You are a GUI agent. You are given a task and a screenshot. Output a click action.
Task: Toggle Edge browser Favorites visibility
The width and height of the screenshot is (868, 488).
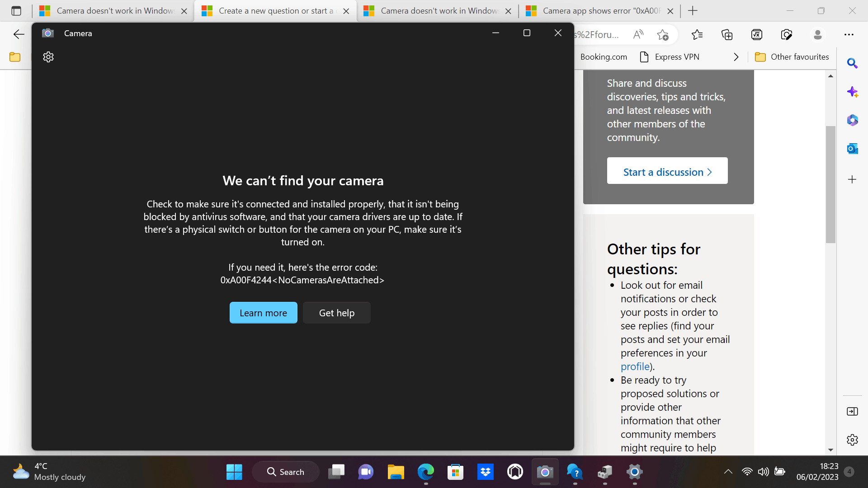click(x=697, y=34)
